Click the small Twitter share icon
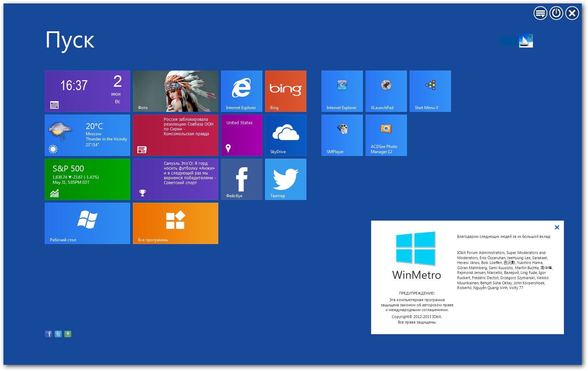 pos(58,334)
